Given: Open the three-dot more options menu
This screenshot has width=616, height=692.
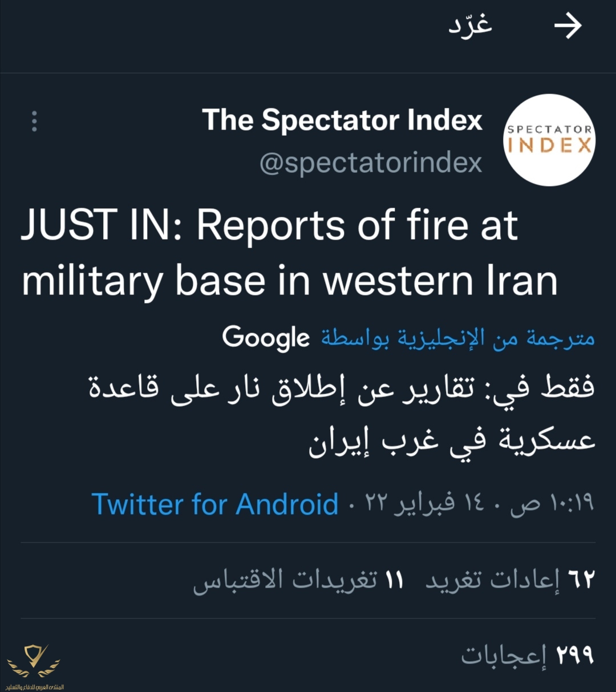Looking at the screenshot, I should 35,122.
